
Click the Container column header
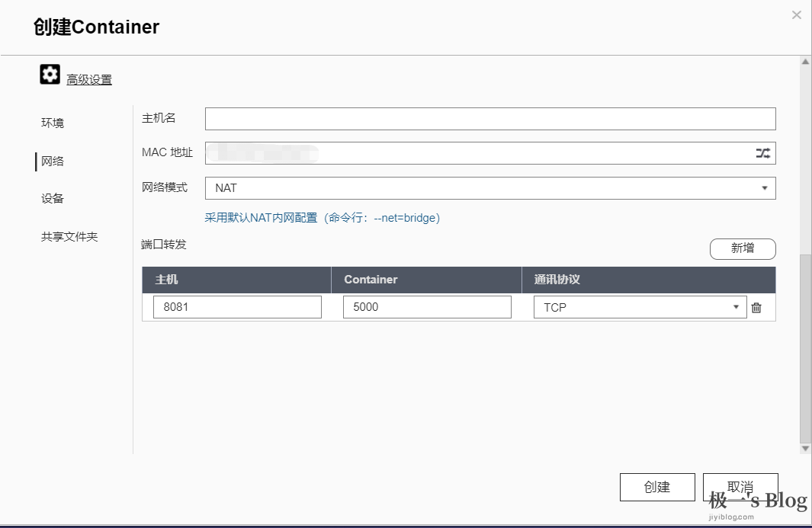coord(426,280)
